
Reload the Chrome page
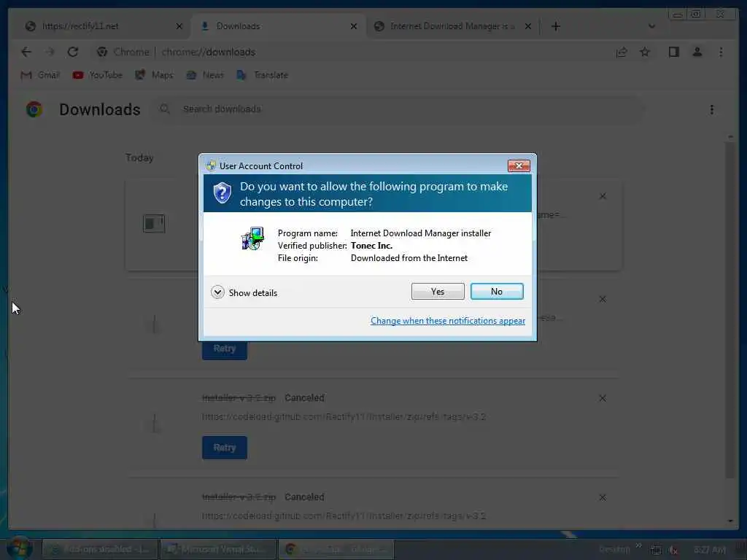coord(72,52)
